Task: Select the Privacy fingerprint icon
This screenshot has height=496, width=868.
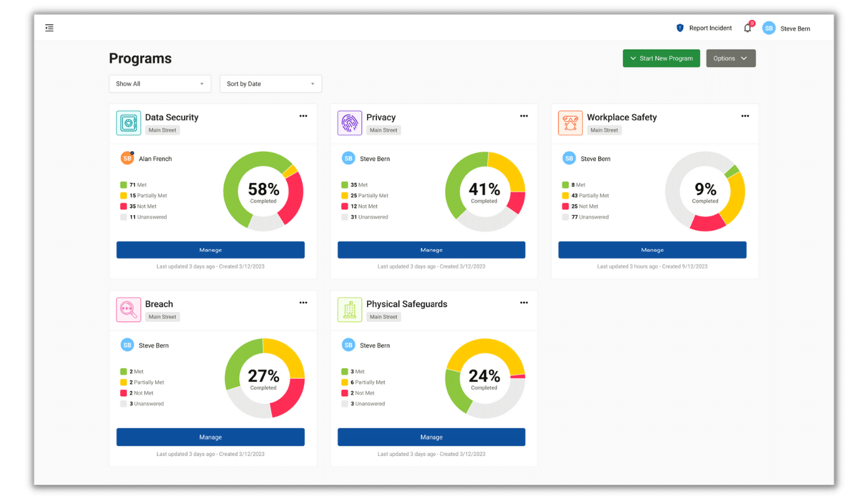Action: [349, 123]
